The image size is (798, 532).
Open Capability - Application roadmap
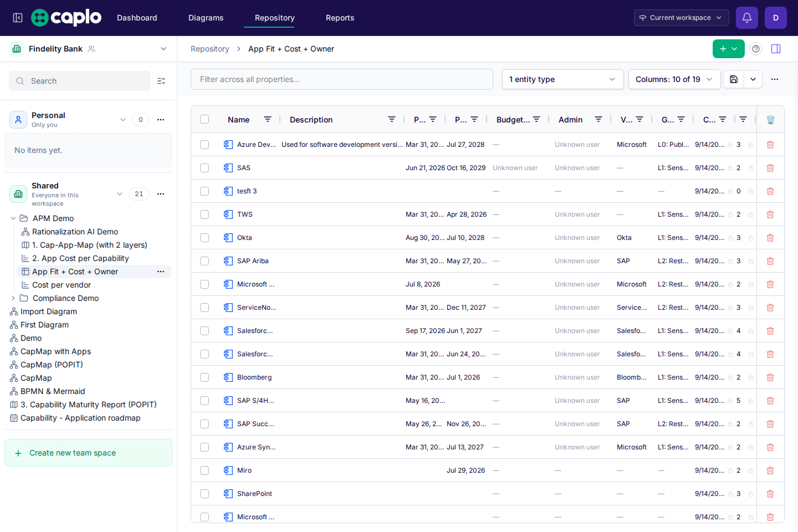pyautogui.click(x=80, y=418)
